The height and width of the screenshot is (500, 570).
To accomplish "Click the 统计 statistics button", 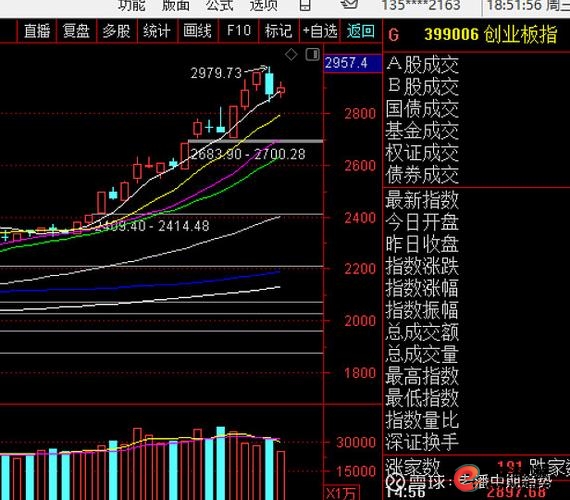I will (x=157, y=31).
